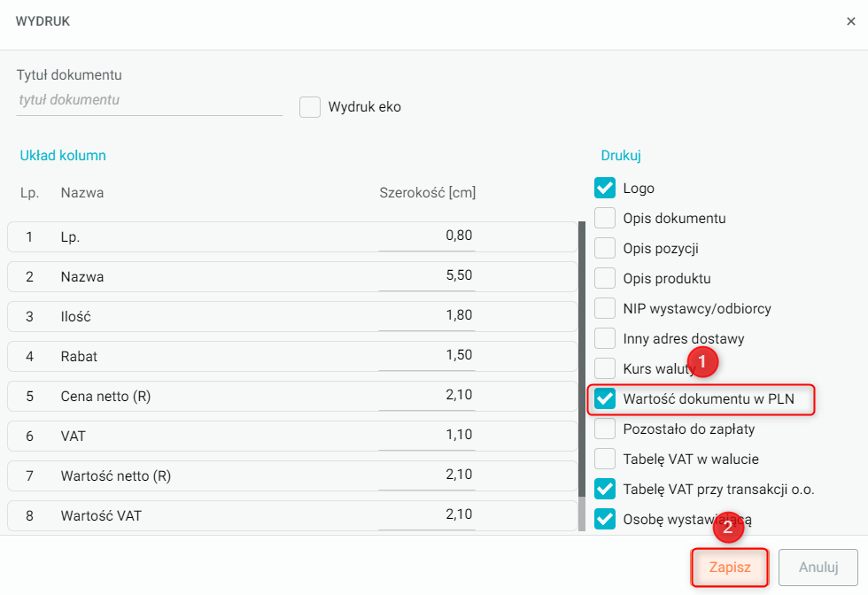Edit the Nazwa column width field
The width and height of the screenshot is (868, 595).
tap(427, 276)
